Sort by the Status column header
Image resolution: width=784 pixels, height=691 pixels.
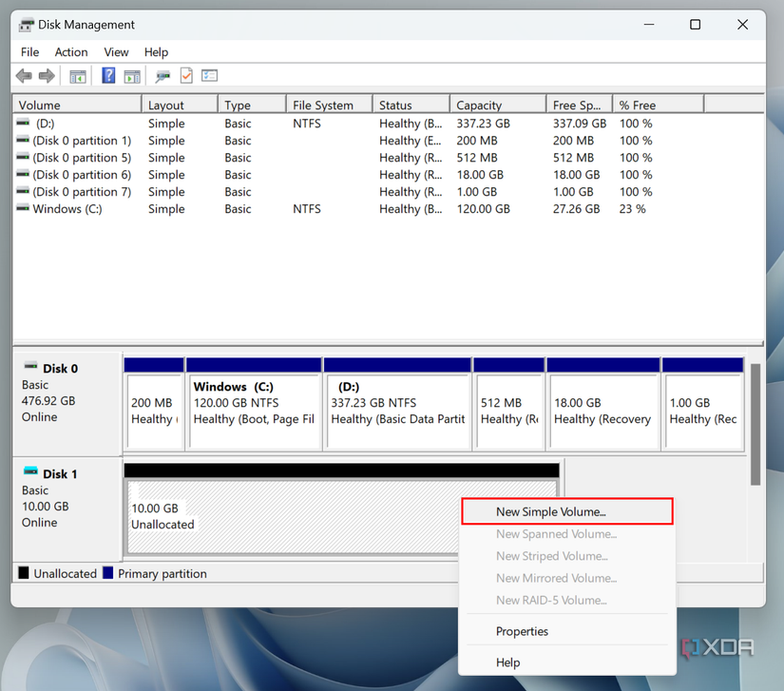411,105
